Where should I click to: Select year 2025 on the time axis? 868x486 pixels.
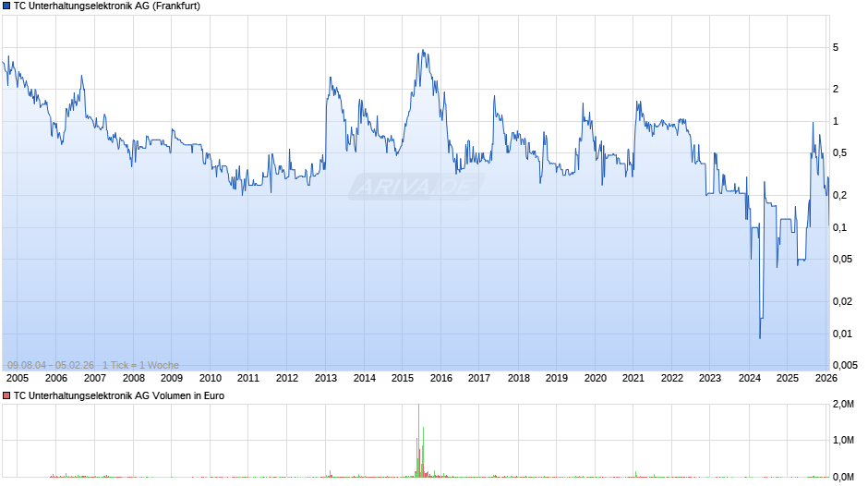pyautogui.click(x=787, y=378)
